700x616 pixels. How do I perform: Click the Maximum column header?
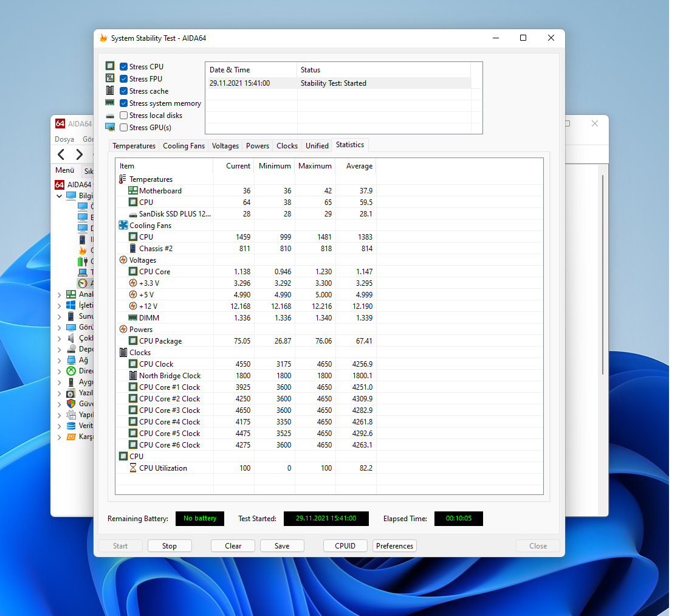tap(315, 166)
